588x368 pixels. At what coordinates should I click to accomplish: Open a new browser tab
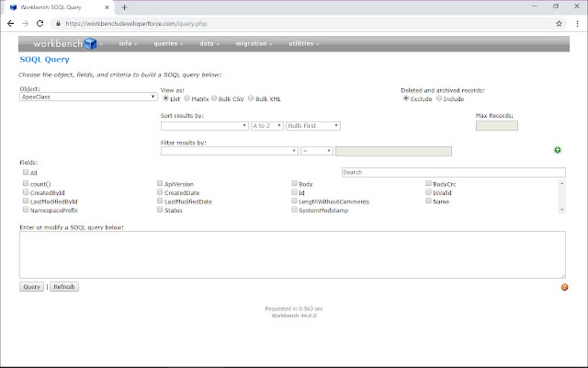[x=124, y=7]
